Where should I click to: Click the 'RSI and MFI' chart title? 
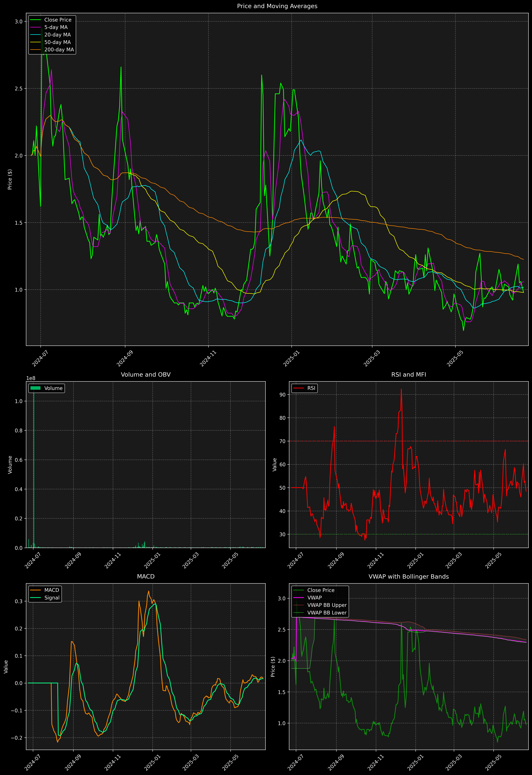(409, 374)
